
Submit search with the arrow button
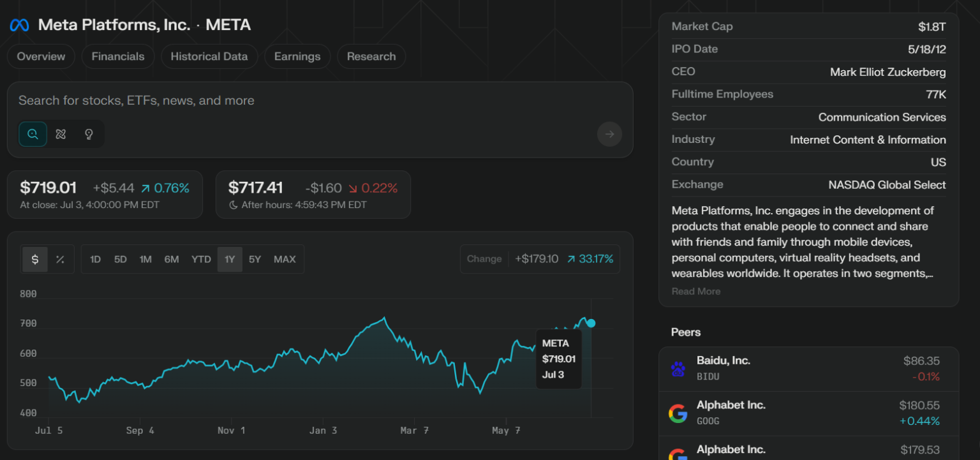[609, 134]
